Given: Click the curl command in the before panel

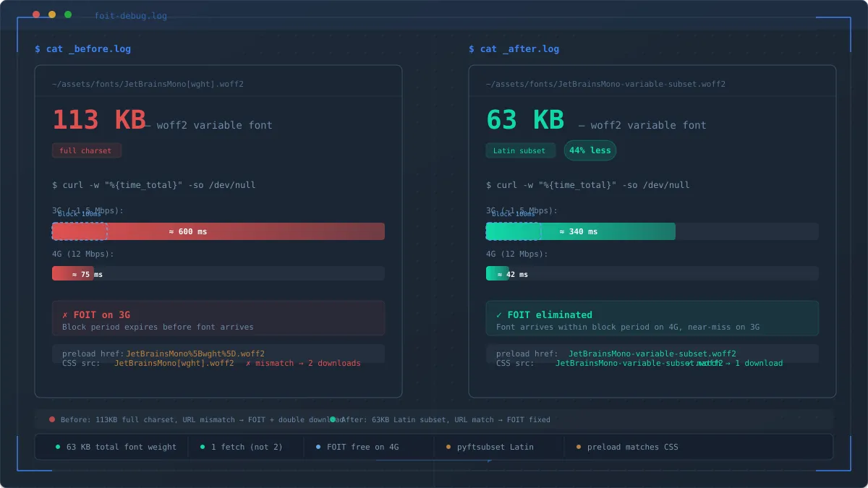Looking at the screenshot, I should tap(153, 185).
